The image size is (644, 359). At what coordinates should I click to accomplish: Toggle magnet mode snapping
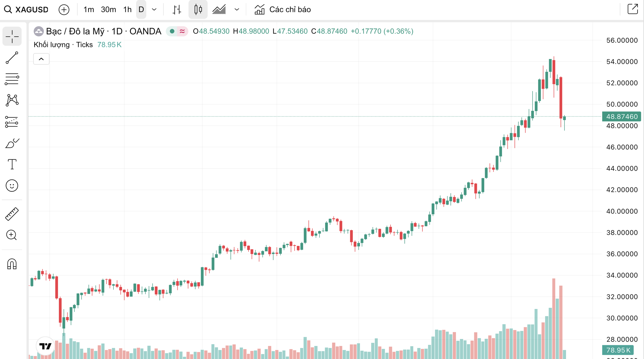[12, 264]
